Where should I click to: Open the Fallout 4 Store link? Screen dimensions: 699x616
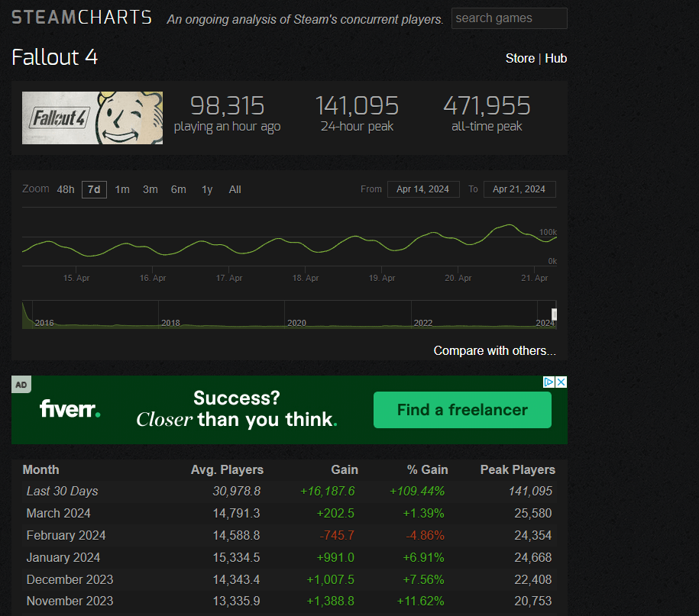(519, 58)
